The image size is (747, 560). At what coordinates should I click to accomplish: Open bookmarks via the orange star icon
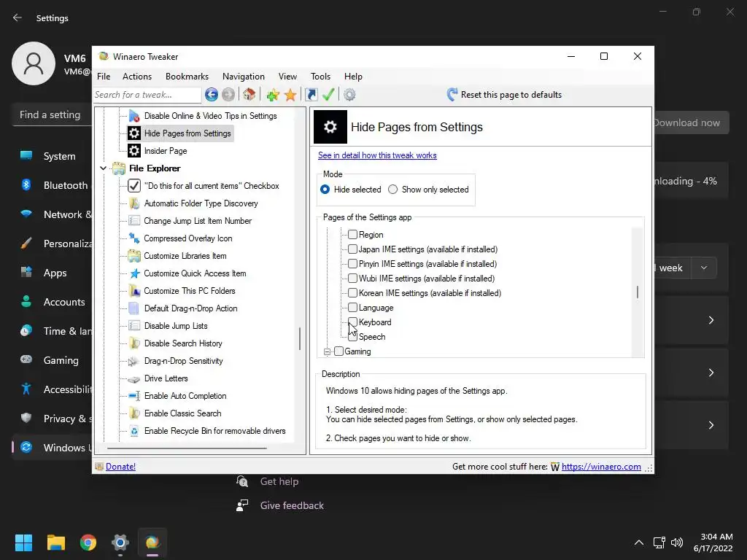click(x=290, y=95)
